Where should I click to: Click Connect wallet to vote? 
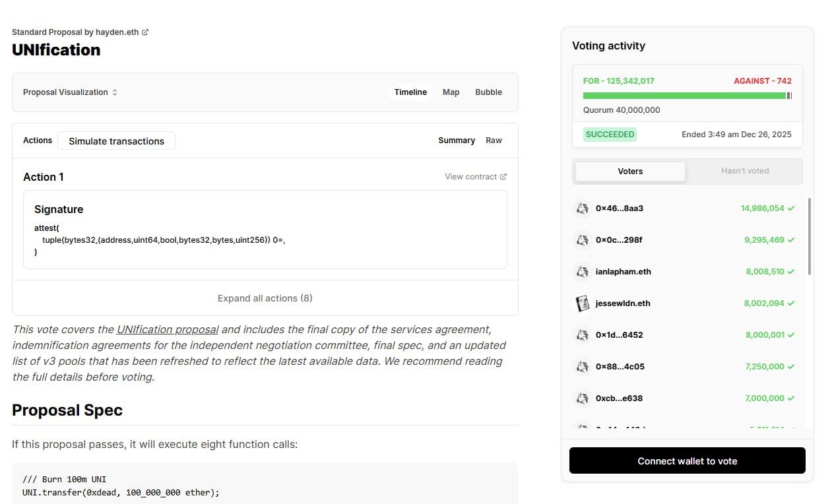coord(687,461)
